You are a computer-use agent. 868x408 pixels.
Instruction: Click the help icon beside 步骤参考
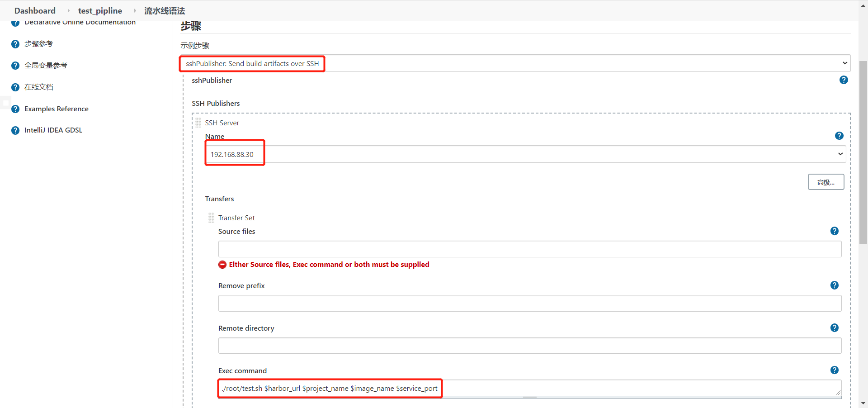[x=15, y=44]
